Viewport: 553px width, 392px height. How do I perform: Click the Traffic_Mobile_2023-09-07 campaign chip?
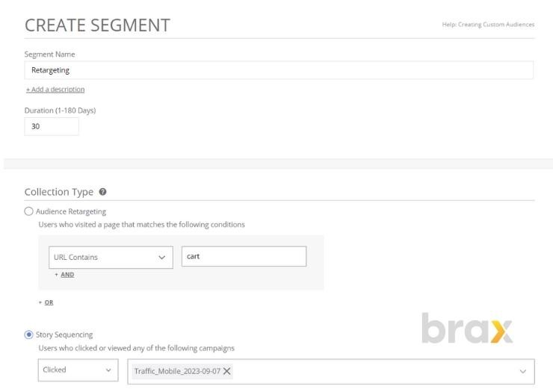pyautogui.click(x=177, y=371)
